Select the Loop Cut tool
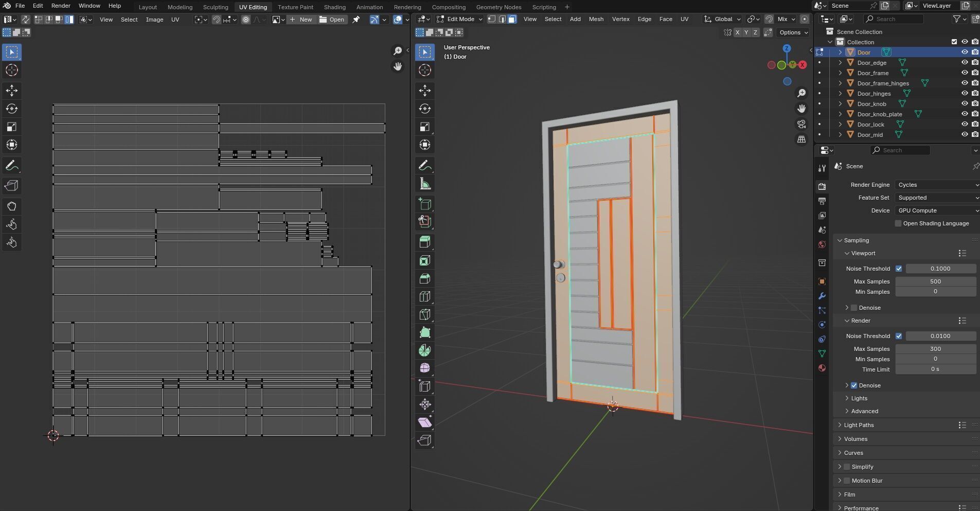Screen dimensions: 980x511 click(x=425, y=296)
